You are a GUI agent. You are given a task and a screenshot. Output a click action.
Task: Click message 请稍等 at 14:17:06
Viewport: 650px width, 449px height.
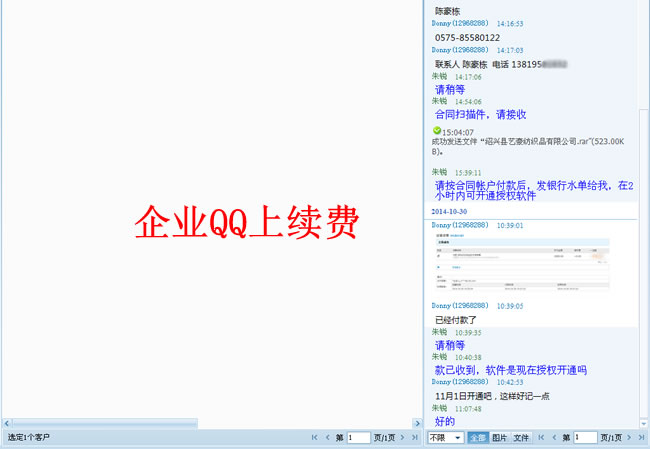[450, 90]
